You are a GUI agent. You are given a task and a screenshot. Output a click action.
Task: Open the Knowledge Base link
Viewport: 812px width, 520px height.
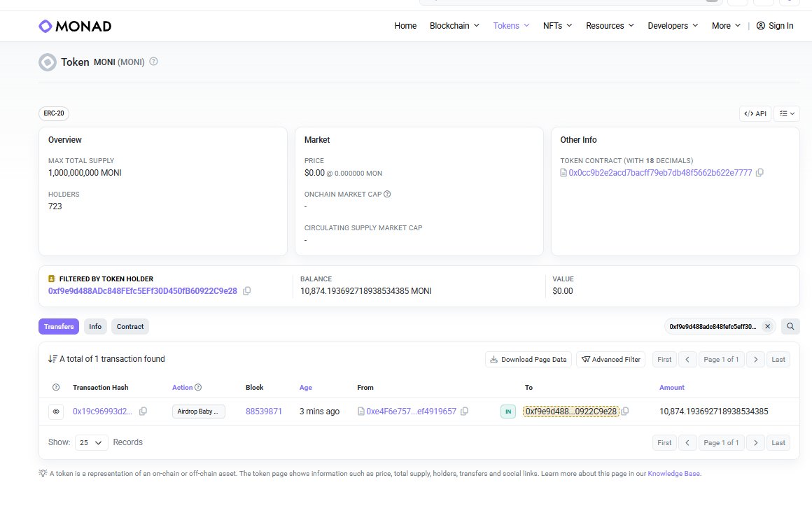673,473
